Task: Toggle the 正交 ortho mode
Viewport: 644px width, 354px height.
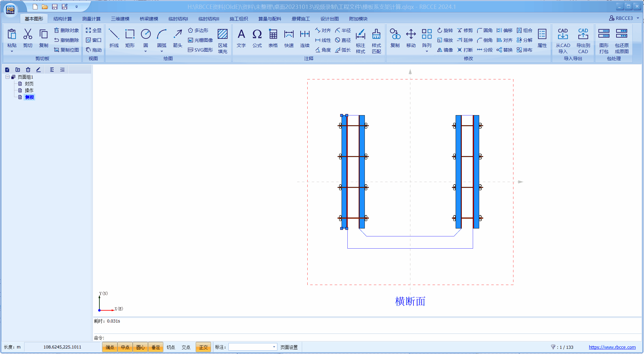Action: 203,347
